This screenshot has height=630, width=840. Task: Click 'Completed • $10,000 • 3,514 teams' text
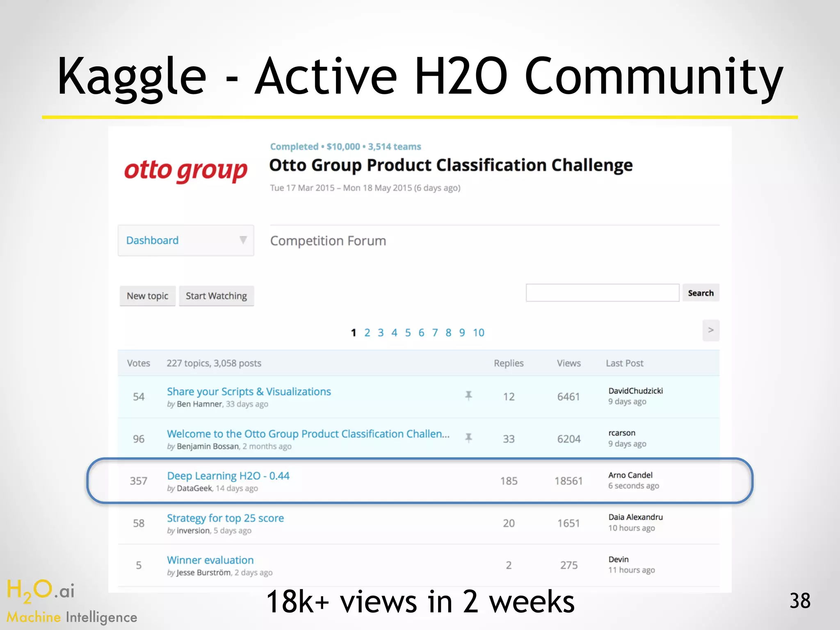click(x=345, y=147)
